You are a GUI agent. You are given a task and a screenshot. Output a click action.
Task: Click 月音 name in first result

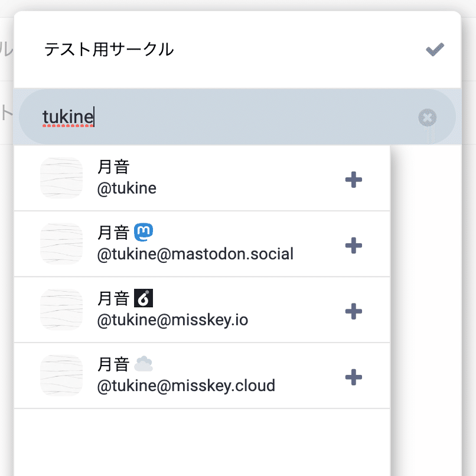point(113,168)
